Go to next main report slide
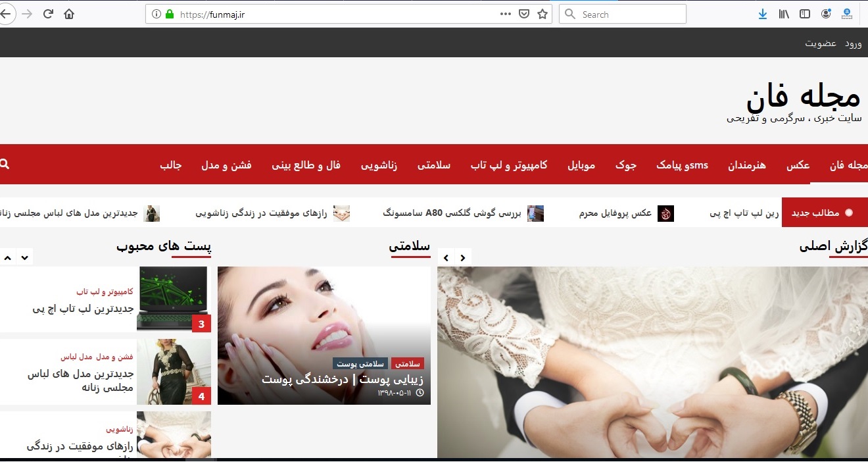This screenshot has height=462, width=868. 463,258
